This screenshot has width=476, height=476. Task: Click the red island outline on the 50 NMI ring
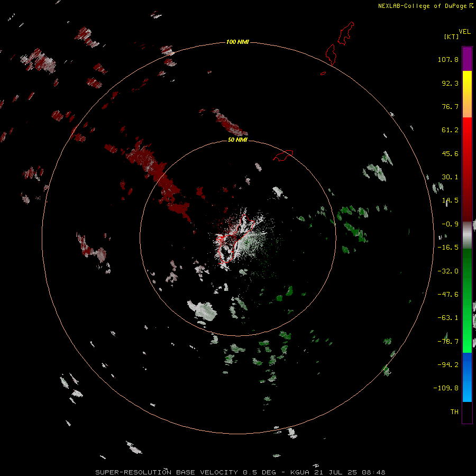[283, 155]
